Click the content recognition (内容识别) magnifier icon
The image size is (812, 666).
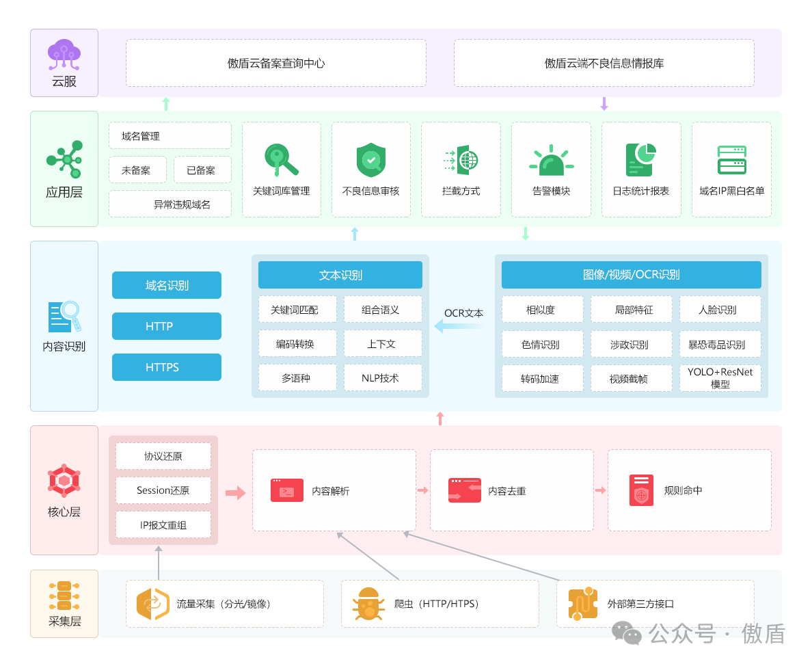point(64,317)
